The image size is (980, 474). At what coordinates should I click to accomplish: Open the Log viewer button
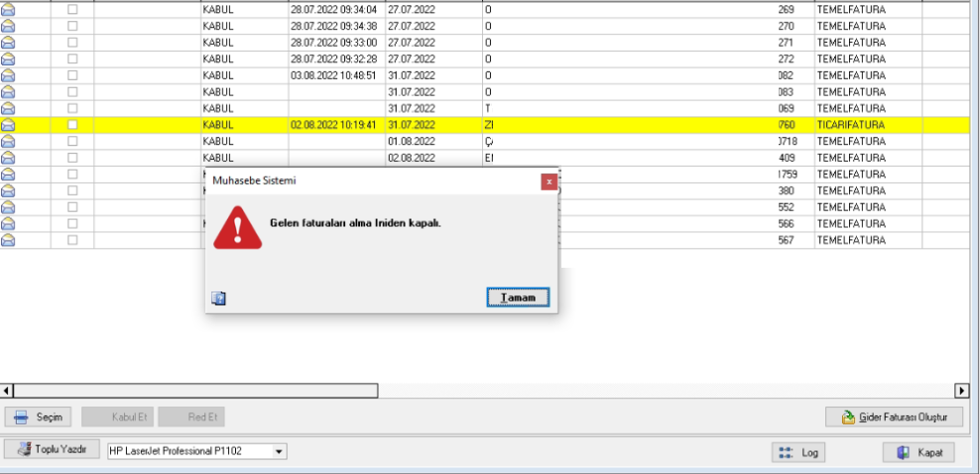pyautogui.click(x=799, y=452)
